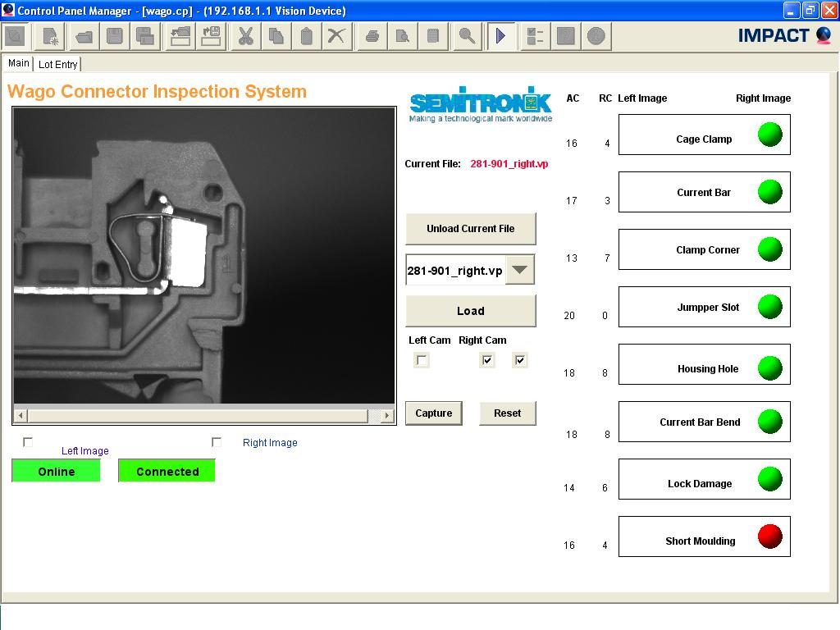The width and height of the screenshot is (840, 630).
Task: Click the scissors Cut icon in toolbar
Action: pos(244,36)
